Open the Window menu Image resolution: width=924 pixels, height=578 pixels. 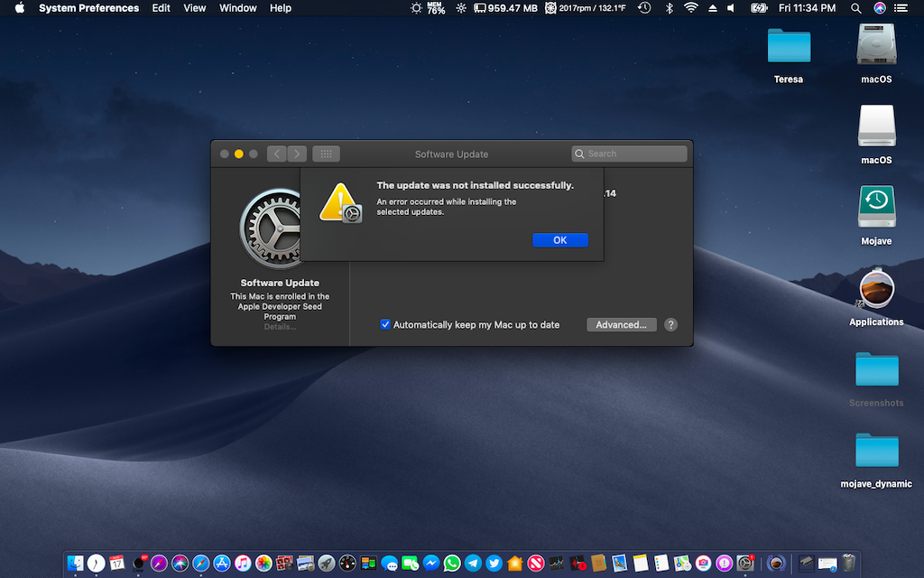tap(238, 7)
